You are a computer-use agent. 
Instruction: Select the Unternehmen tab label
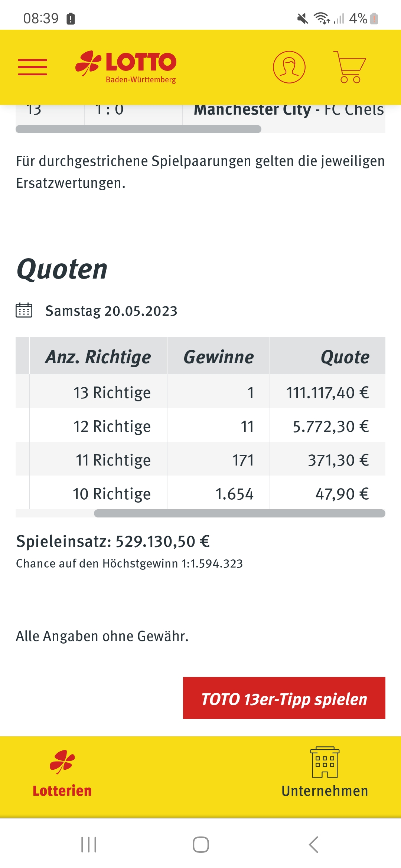coord(325,791)
